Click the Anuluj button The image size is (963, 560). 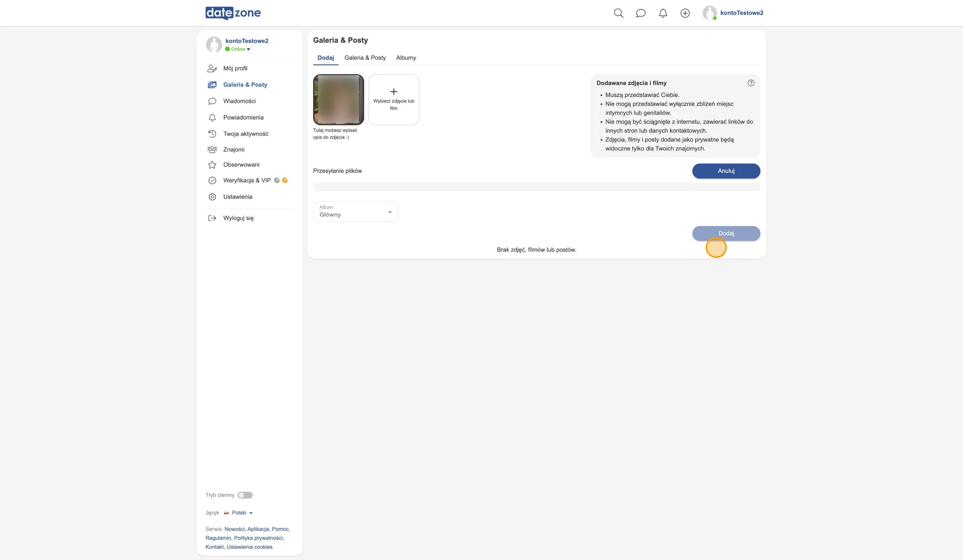[726, 171]
